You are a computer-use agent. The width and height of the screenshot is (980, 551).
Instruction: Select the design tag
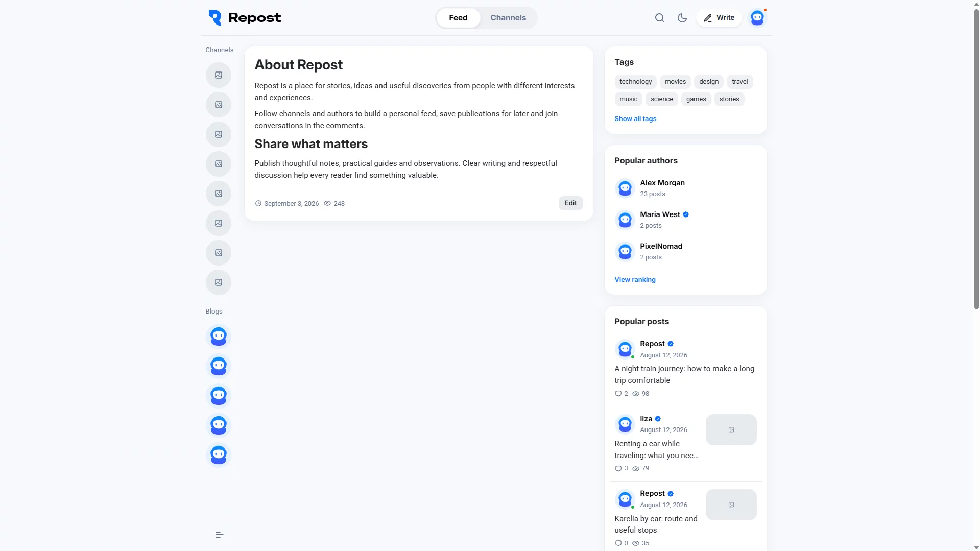[708, 82]
